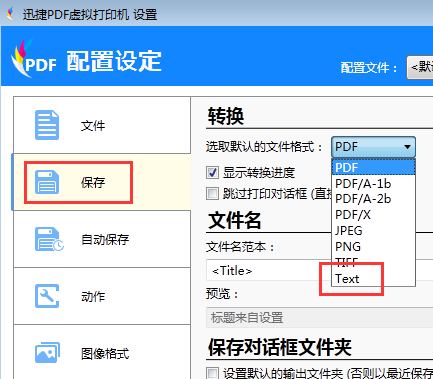Click the 转换 section heading
The width and height of the screenshot is (433, 379).
tap(226, 116)
